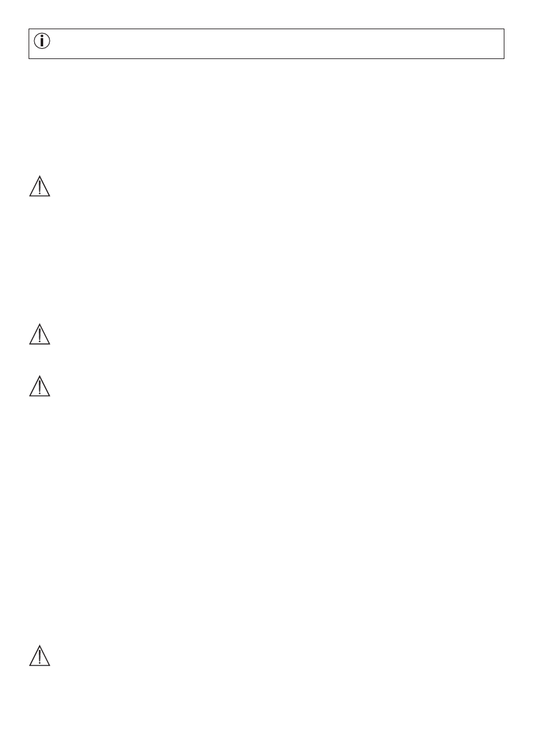Click the third warning triangle icon
Viewport: 533px width, 756px height.
(39, 386)
